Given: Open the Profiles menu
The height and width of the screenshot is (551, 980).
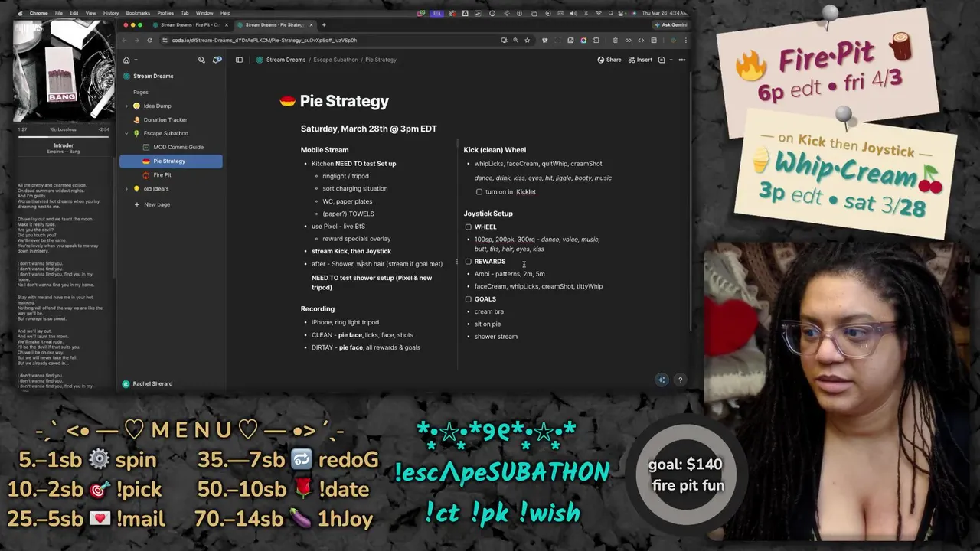Looking at the screenshot, I should [x=165, y=13].
